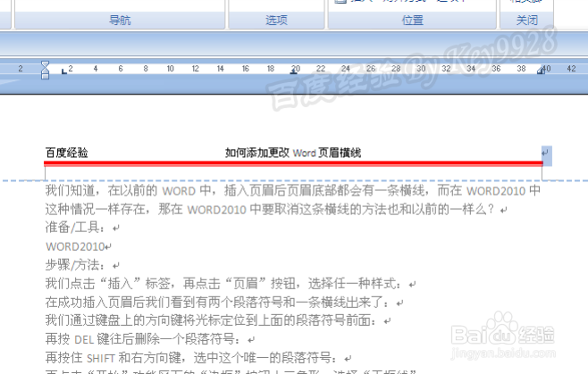The width and height of the screenshot is (588, 374).
Task: Click the 关闭 ribbon group label
Action: [527, 20]
